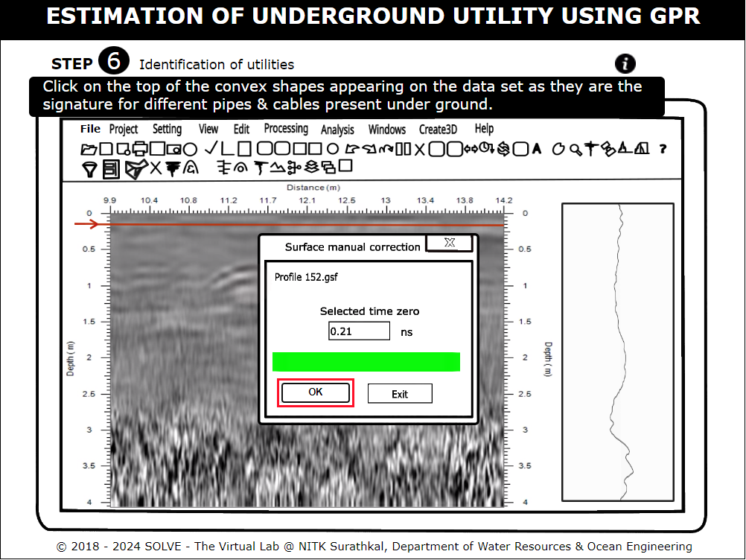Select the bold letter A text icon
Image resolution: width=746 pixels, height=560 pixels.
point(537,149)
